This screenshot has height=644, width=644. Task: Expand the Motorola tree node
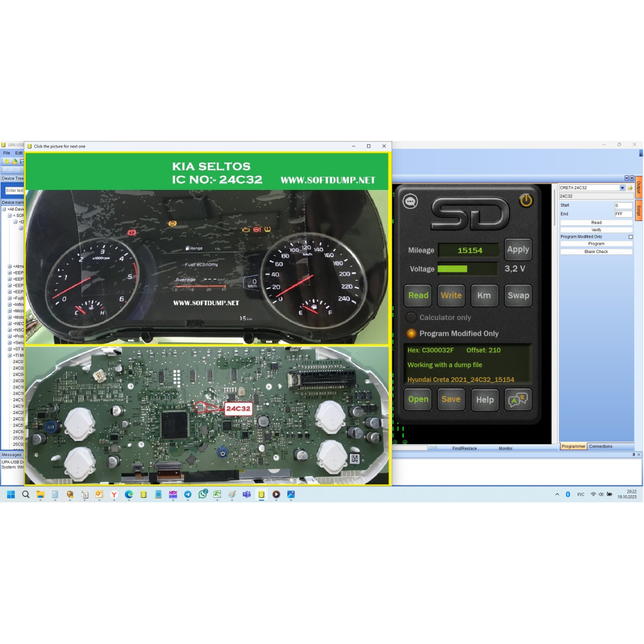10,317
